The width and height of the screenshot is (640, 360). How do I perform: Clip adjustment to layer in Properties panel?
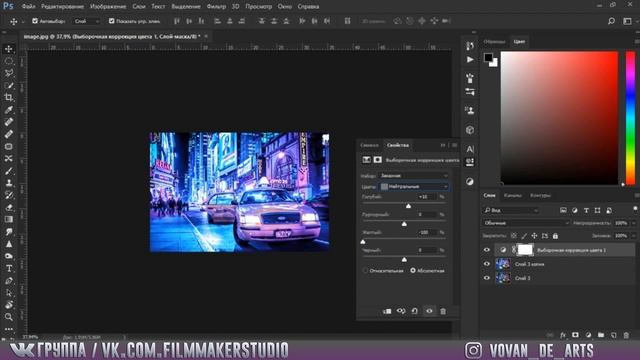pos(387,311)
